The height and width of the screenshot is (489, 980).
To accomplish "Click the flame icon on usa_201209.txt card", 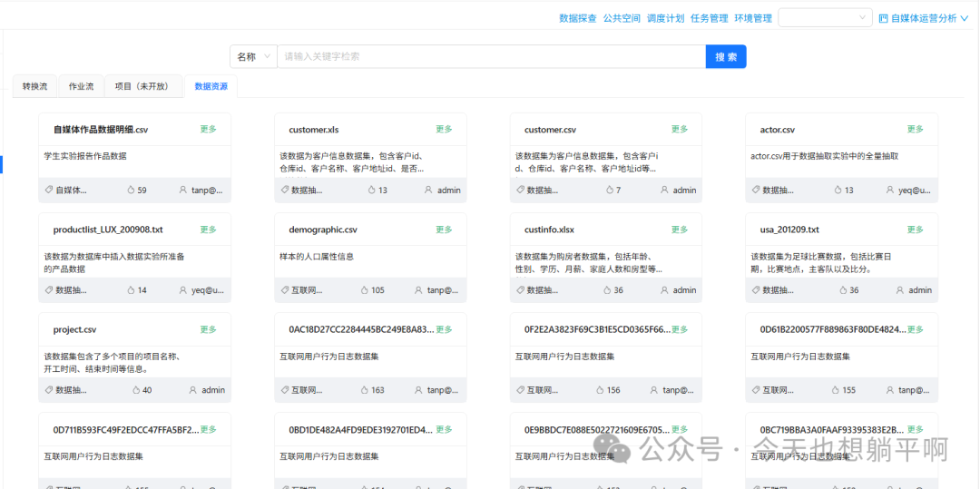I will tap(842, 289).
